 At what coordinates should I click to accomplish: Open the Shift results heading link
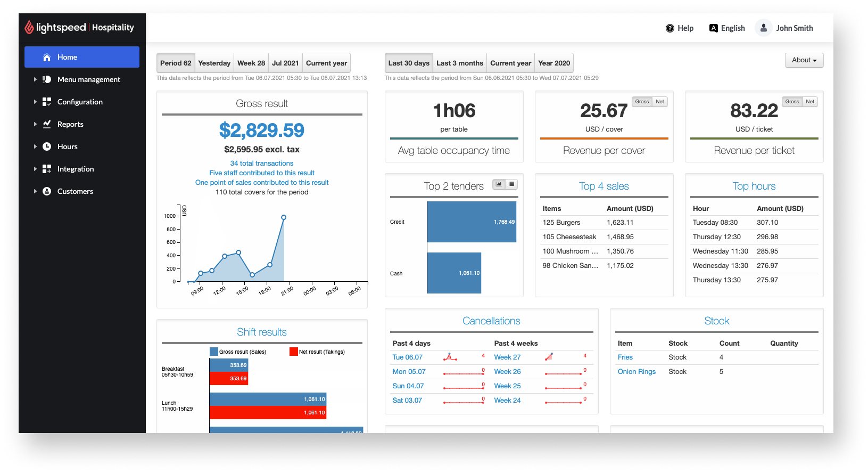click(x=262, y=332)
